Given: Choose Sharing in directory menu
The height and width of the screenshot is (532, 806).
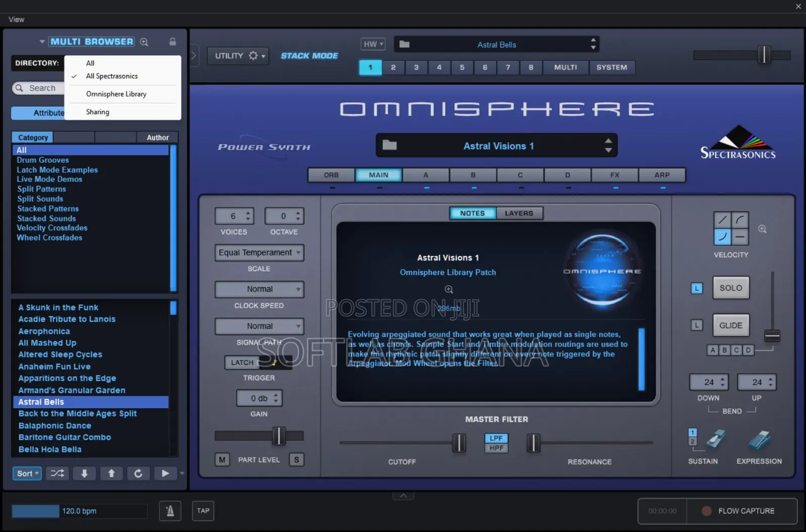Looking at the screenshot, I should [98, 112].
